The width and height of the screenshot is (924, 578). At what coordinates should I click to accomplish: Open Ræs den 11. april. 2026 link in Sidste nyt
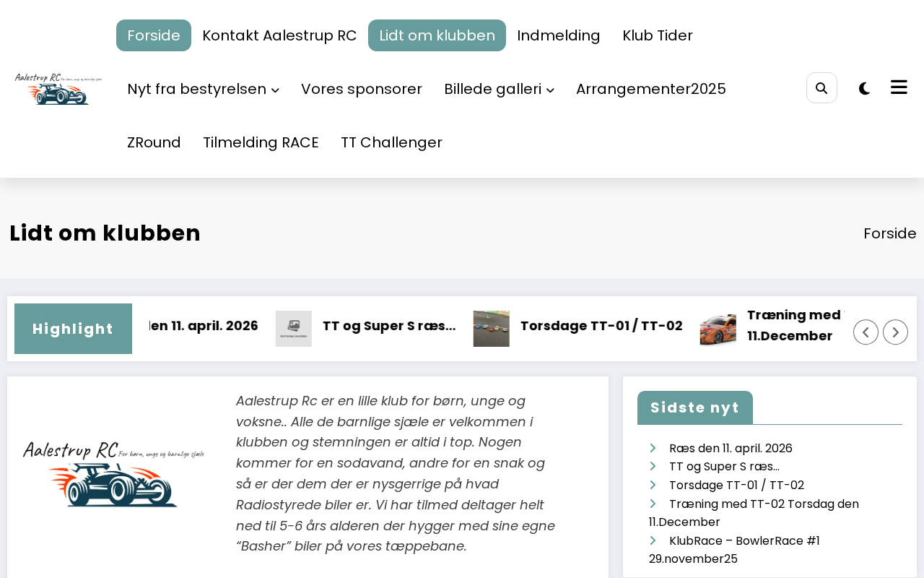pyautogui.click(x=731, y=448)
